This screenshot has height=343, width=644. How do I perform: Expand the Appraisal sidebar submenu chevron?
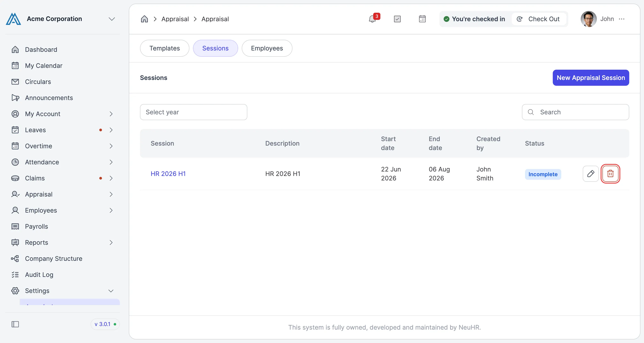(111, 194)
